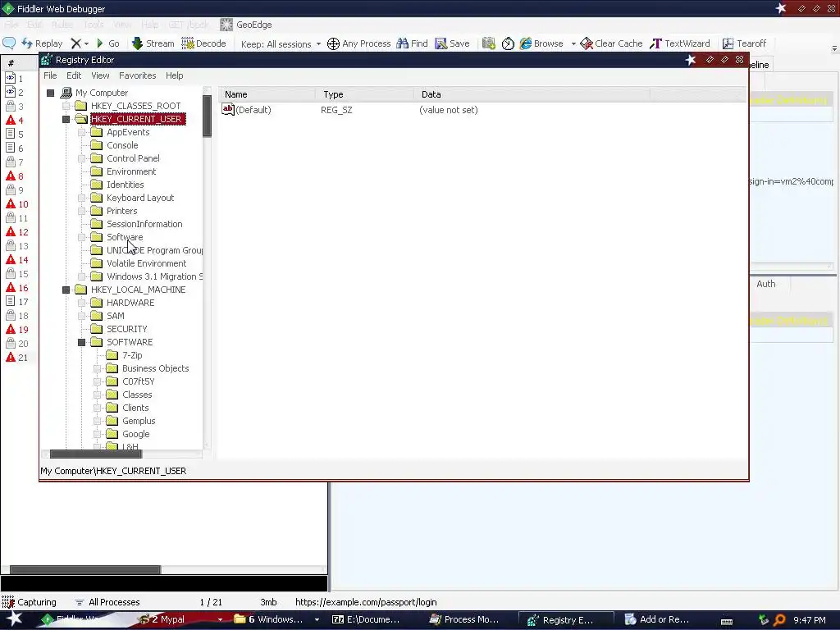This screenshot has height=630, width=840.
Task: Switch to Process Monitor in taskbar
Action: pos(464,619)
